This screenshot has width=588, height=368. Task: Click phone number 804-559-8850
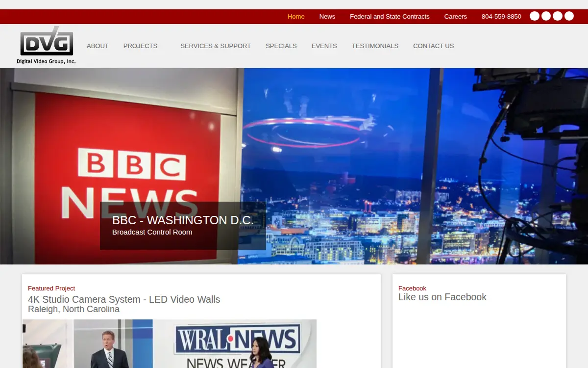click(x=501, y=17)
